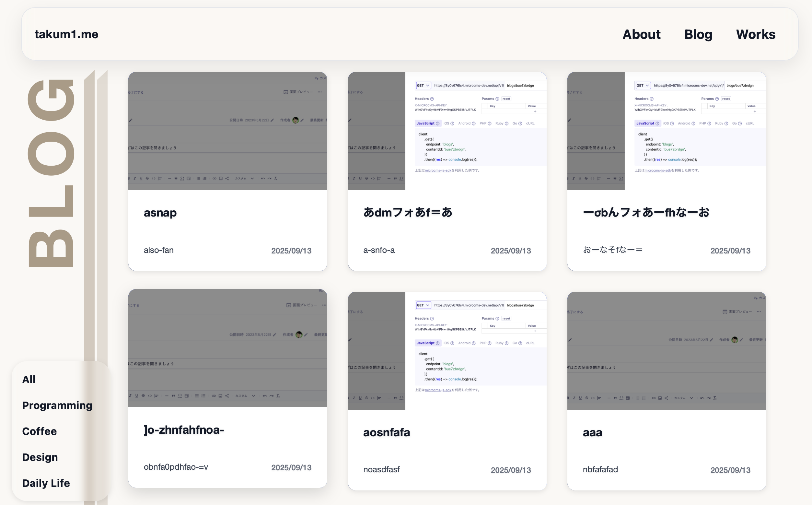Click the noasdfasf tag label
Viewport: 812px width, 505px height.
[381, 469]
